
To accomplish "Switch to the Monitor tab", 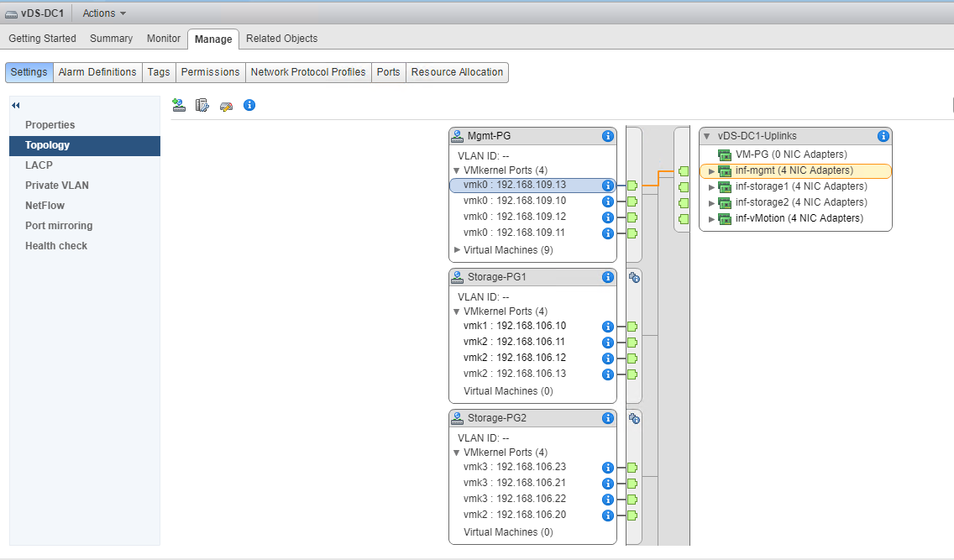I will [163, 39].
